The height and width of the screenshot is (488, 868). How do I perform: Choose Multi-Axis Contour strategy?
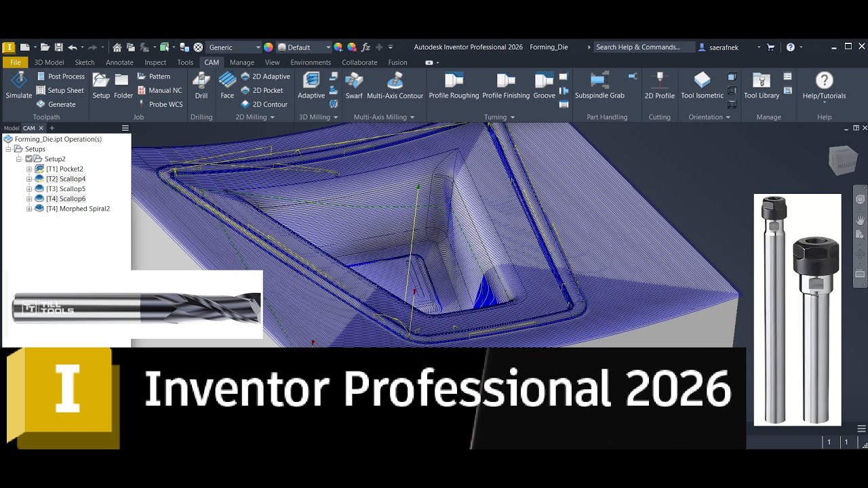(395, 85)
